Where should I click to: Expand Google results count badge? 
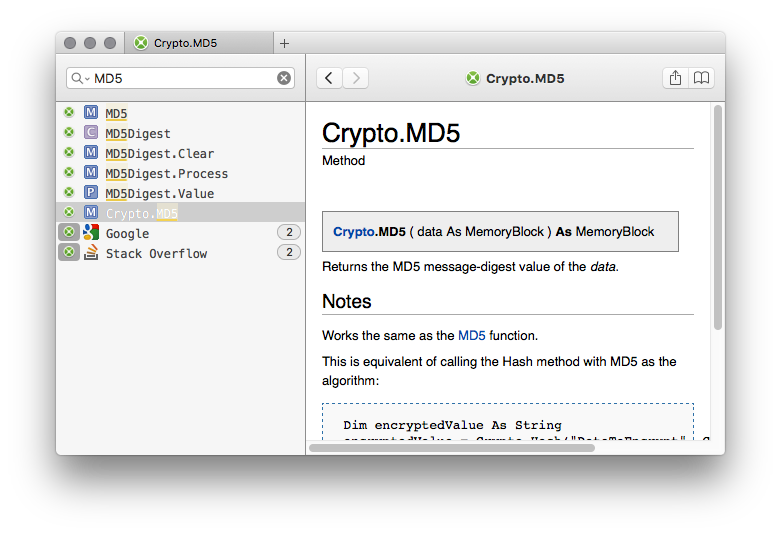(x=289, y=232)
